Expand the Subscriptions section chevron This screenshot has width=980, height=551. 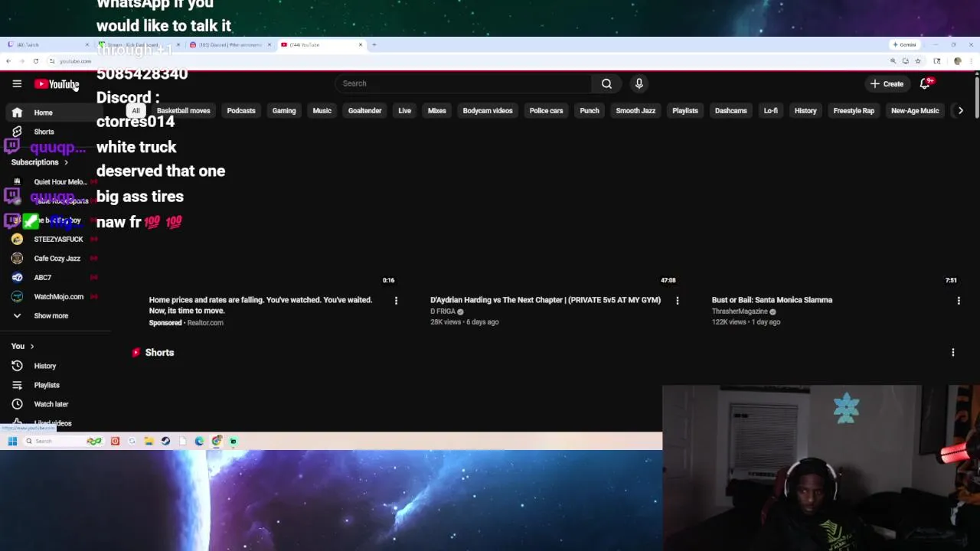click(x=66, y=162)
